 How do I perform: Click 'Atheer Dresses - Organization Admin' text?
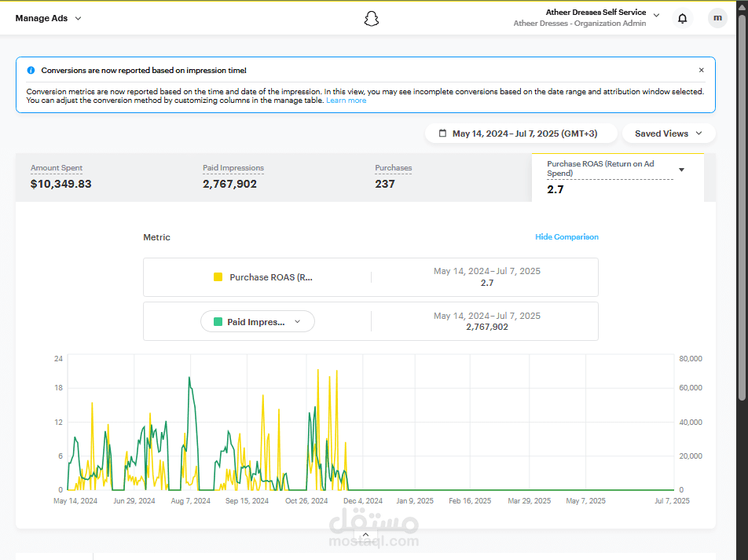pos(580,24)
